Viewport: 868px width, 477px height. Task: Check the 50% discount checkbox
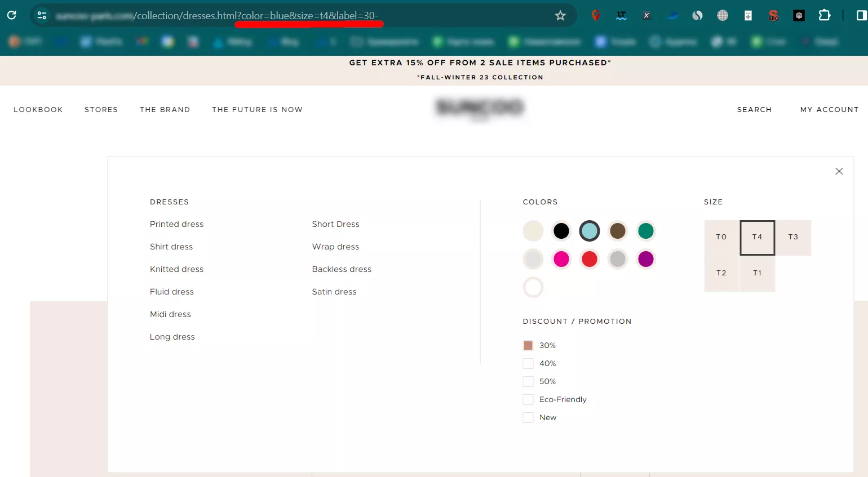[x=528, y=381]
